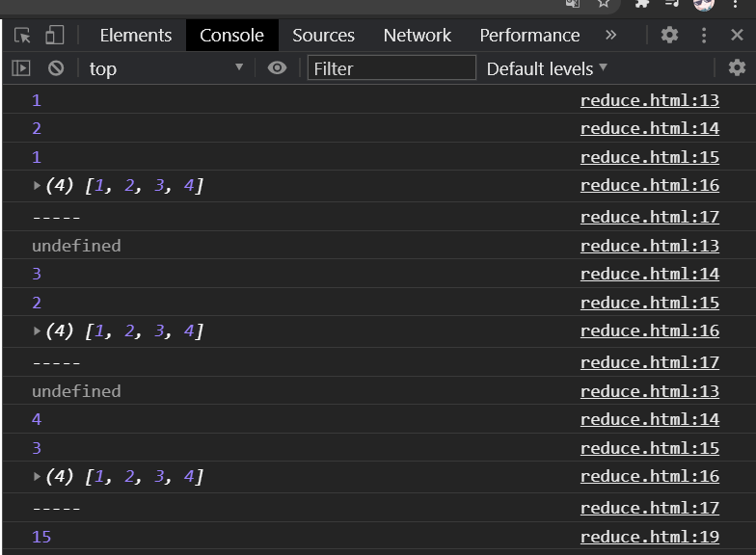Open first reduce.html:17 source link

click(x=650, y=217)
